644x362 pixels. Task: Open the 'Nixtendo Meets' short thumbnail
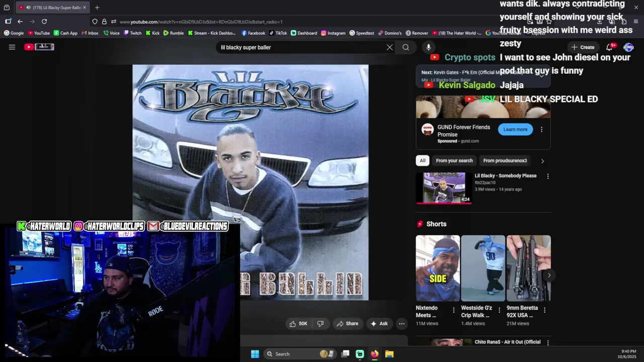pyautogui.click(x=438, y=268)
